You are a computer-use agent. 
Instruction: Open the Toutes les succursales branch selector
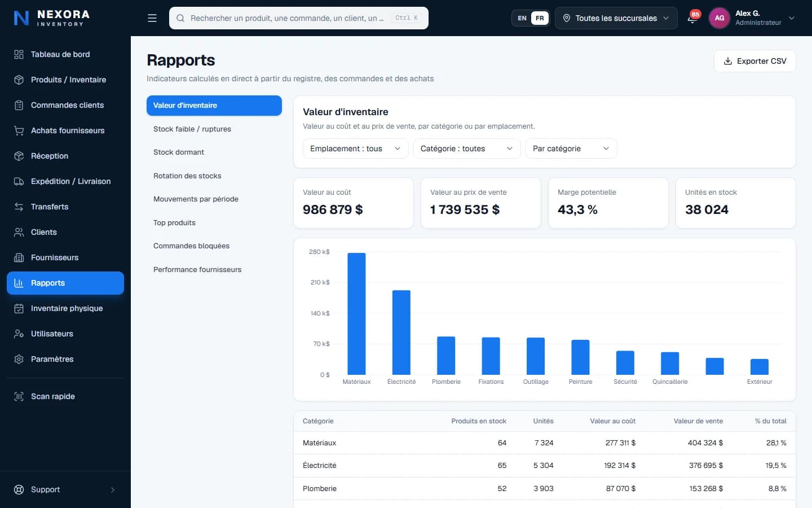coord(616,18)
